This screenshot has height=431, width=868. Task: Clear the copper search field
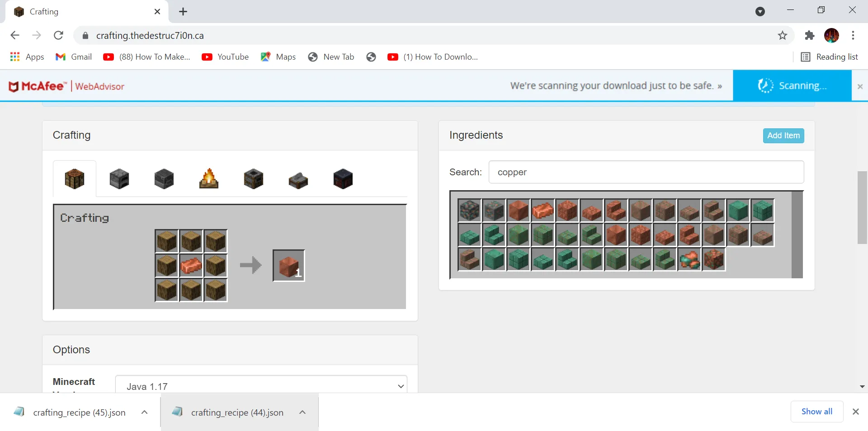pos(646,172)
